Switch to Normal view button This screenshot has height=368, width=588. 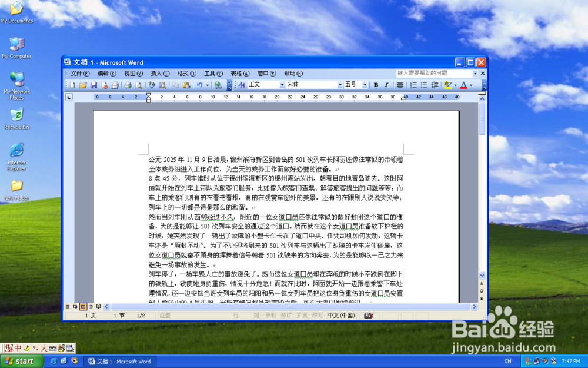pos(68,307)
